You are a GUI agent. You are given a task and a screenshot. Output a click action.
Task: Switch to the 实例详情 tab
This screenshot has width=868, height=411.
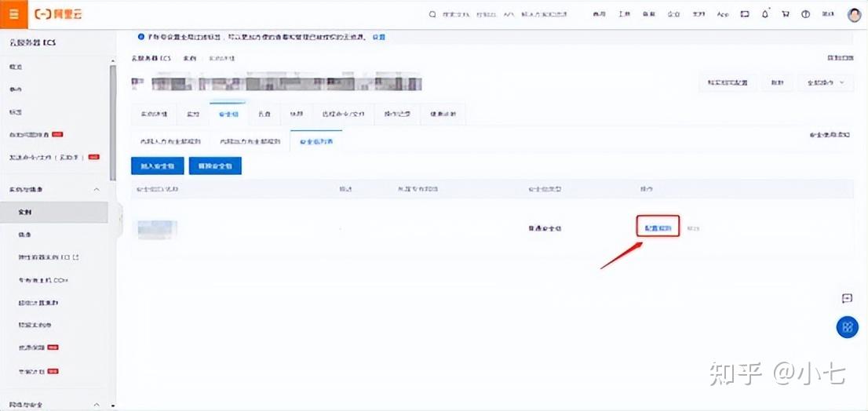pyautogui.click(x=153, y=114)
